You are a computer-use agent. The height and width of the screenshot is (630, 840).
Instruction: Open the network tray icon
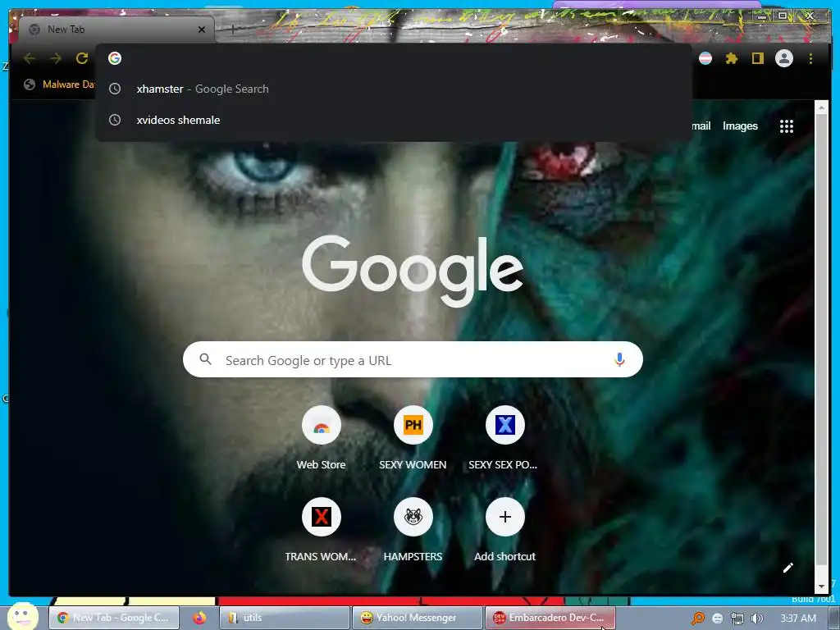pos(737,619)
